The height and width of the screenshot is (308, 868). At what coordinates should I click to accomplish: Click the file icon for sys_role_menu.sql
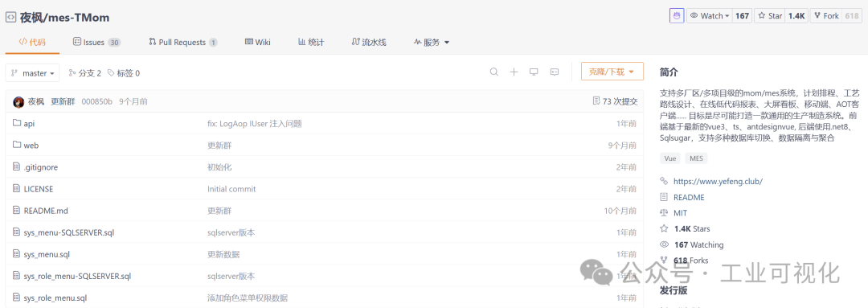coord(16,298)
